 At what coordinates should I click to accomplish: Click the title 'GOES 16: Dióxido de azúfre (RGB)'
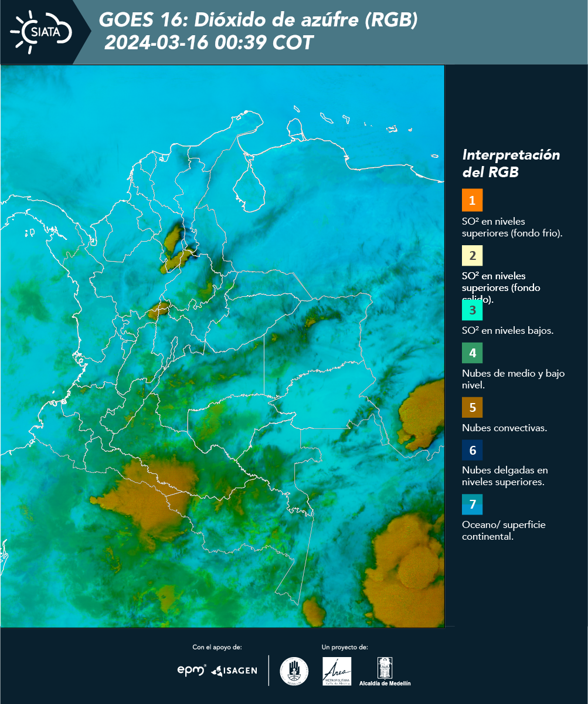(259, 20)
